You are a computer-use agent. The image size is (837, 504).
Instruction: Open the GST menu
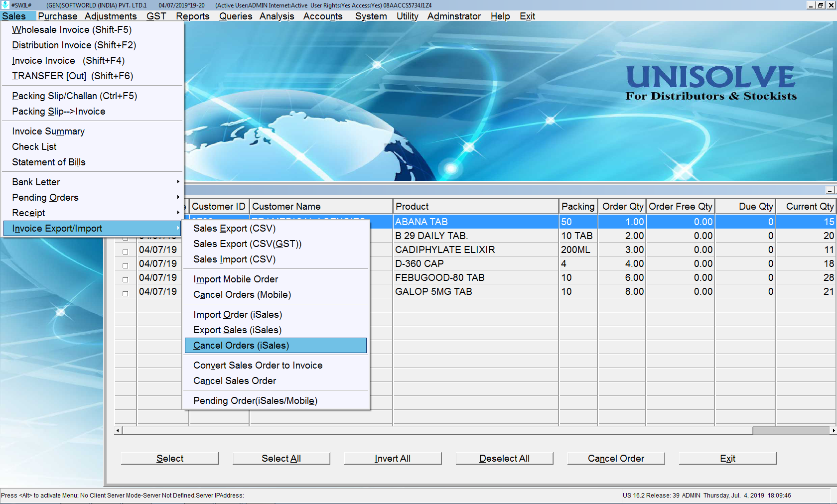click(x=156, y=16)
